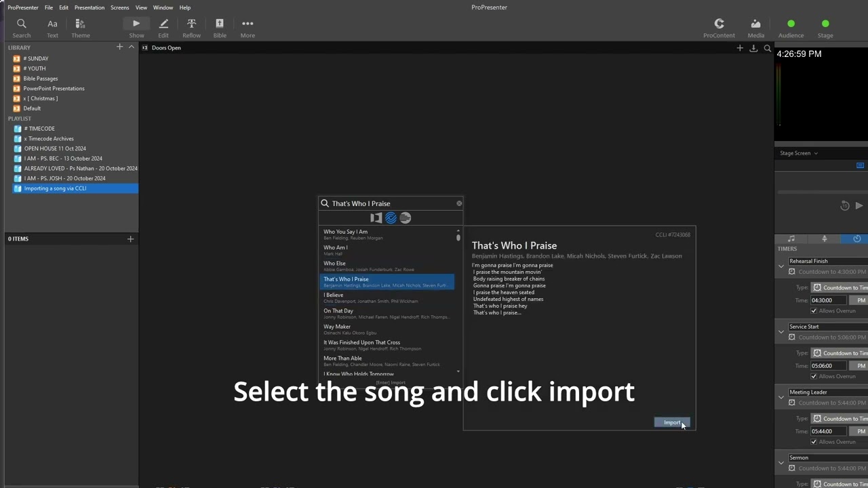Click the presentation header search icon
Image resolution: width=868 pixels, height=488 pixels.
pyautogui.click(x=768, y=48)
